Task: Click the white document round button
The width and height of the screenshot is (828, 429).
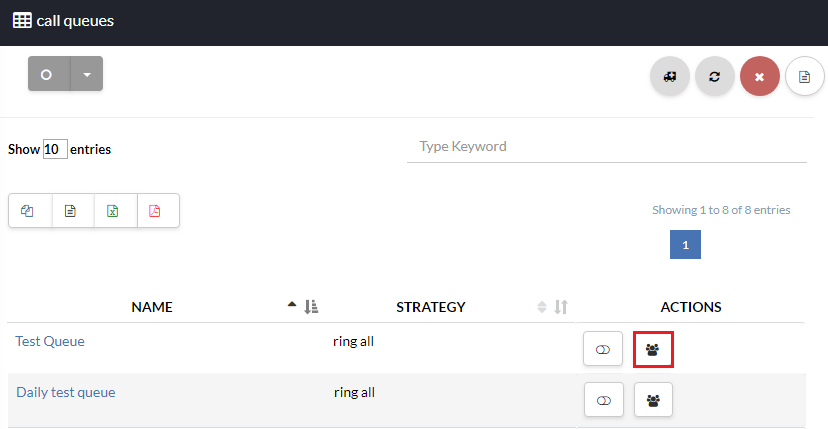Action: pos(805,76)
